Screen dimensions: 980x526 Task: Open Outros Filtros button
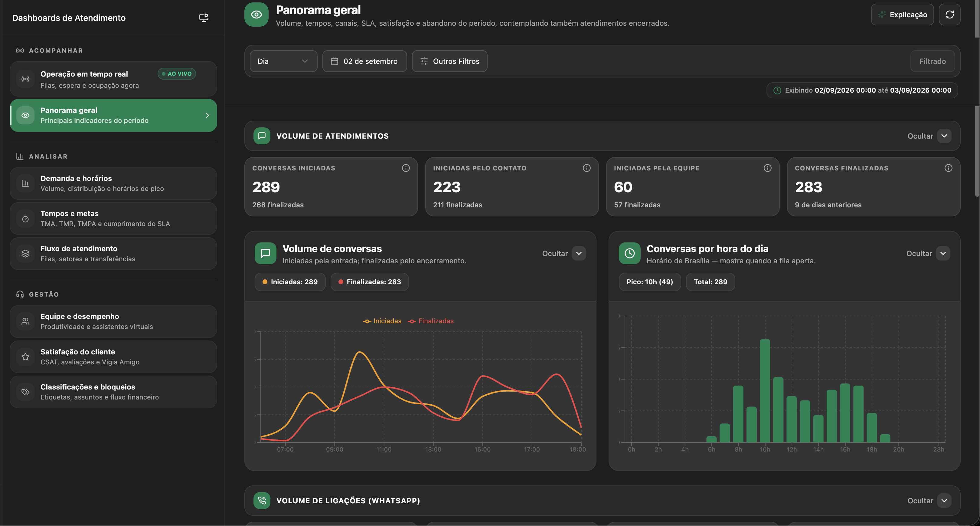[x=449, y=61]
